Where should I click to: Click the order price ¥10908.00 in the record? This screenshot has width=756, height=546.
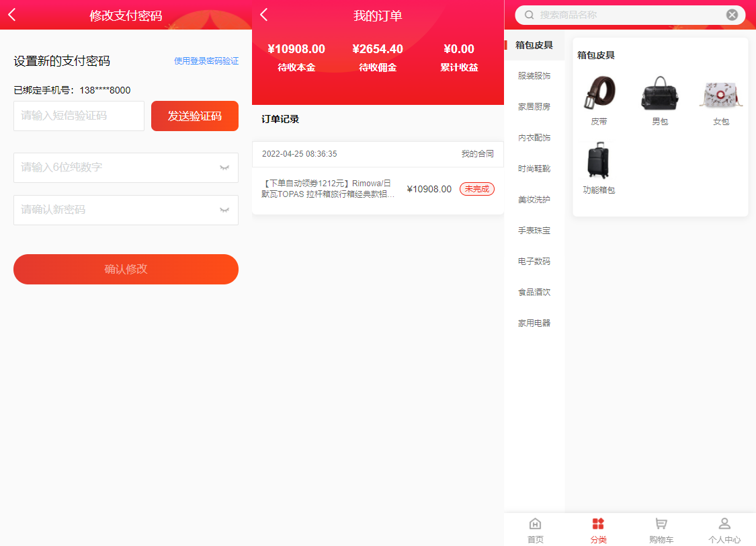point(429,189)
